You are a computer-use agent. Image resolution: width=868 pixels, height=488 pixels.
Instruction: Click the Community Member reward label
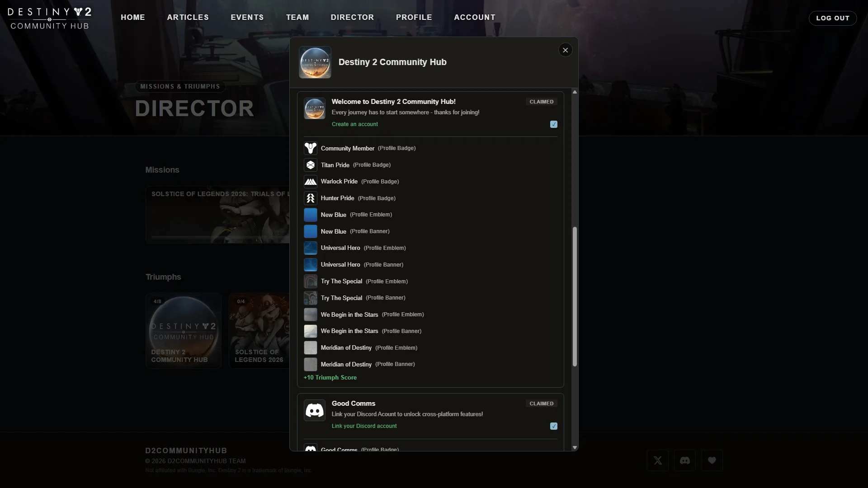[348, 148]
